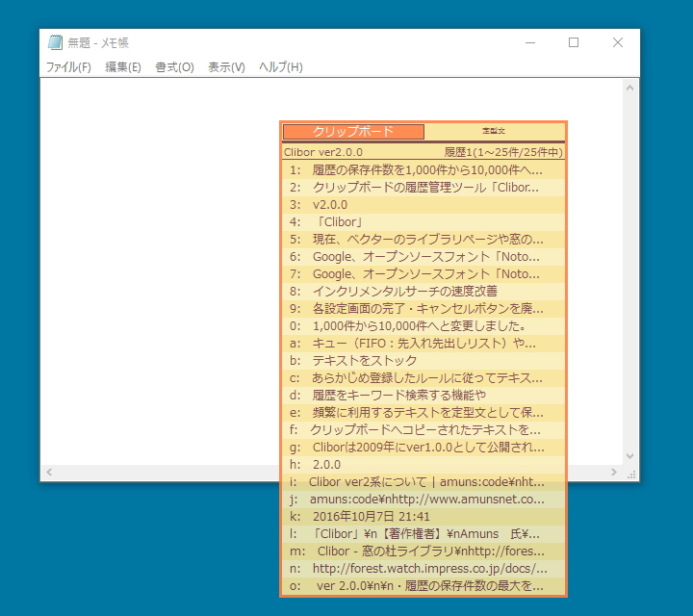
Task: Select history item 7: Google、オープンソースフォント
Action: tap(423, 274)
